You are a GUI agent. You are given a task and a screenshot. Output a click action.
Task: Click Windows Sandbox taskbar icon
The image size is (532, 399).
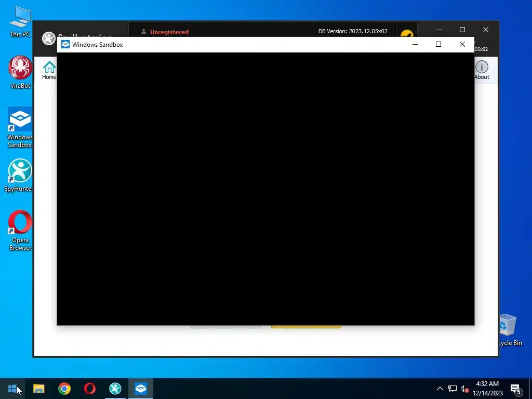click(x=140, y=389)
